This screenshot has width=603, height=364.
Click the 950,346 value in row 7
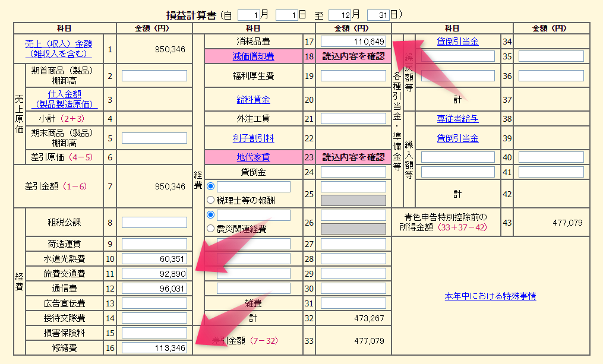click(170, 186)
